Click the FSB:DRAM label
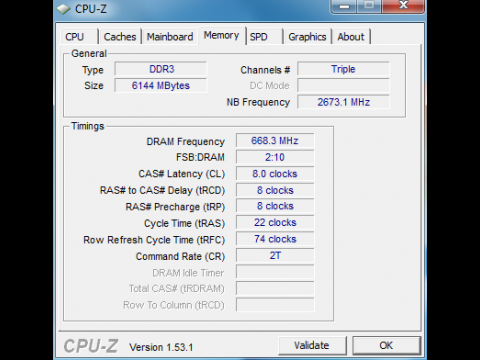 [x=200, y=157]
